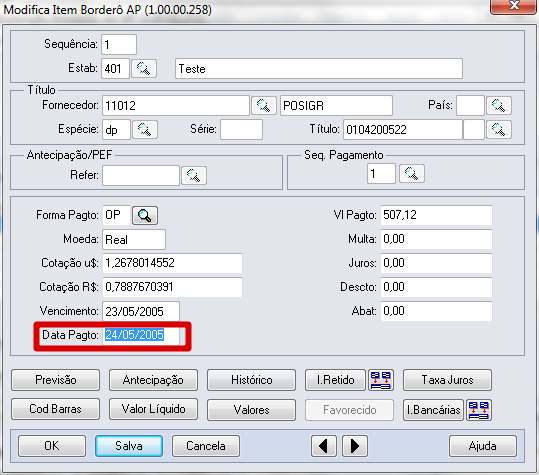The height and width of the screenshot is (475, 539).
Task: Focus the Título number field 0104200522
Action: point(403,130)
